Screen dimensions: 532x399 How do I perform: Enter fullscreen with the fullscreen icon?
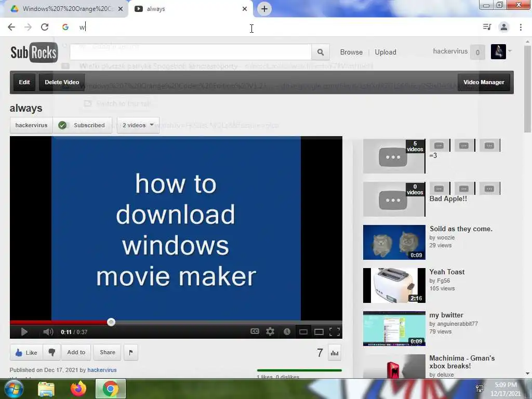point(335,332)
